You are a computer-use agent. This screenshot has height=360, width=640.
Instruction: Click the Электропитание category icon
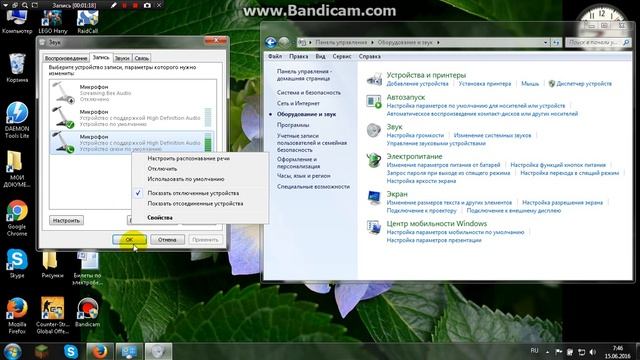pos(374,160)
